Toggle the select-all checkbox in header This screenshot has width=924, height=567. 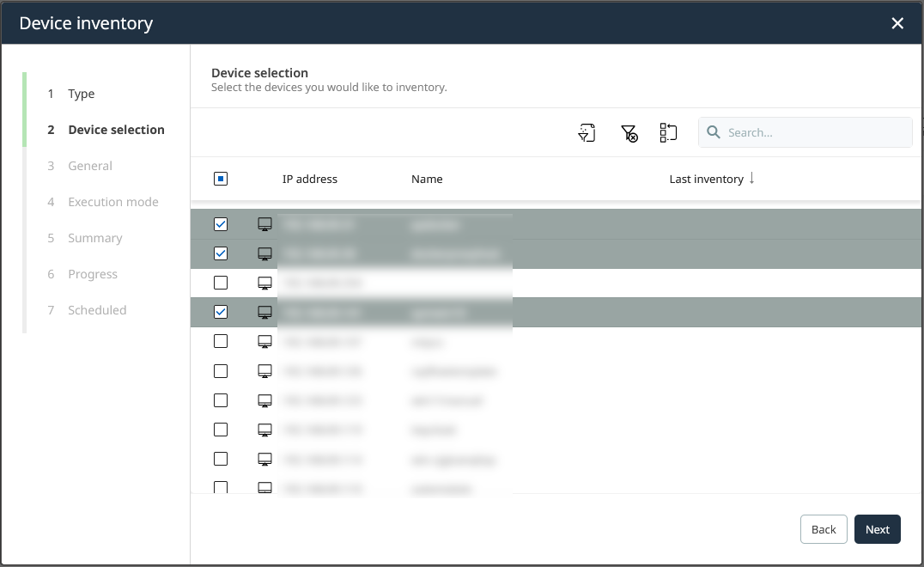pyautogui.click(x=221, y=179)
